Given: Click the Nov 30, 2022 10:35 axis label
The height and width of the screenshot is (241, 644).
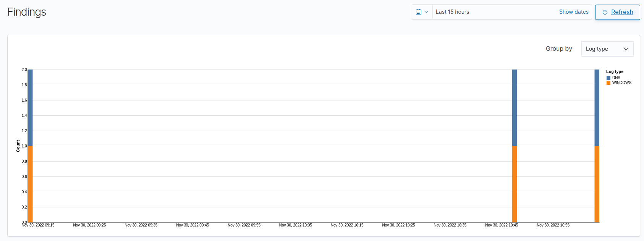Looking at the screenshot, I should 450,225.
